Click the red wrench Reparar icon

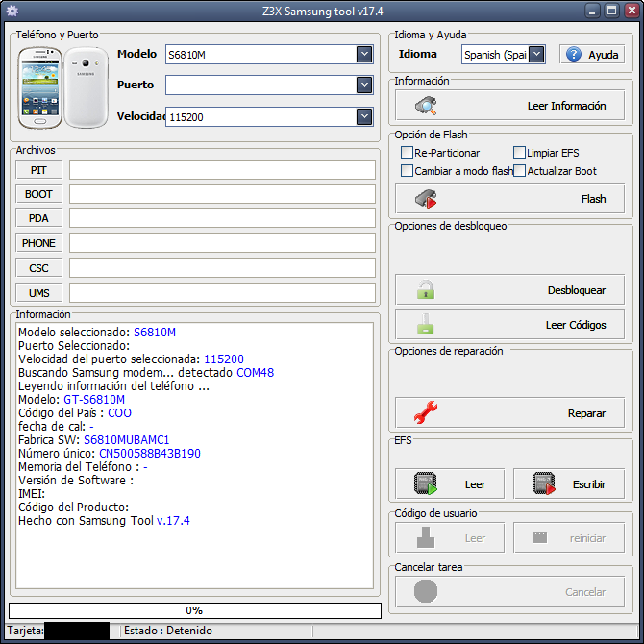tap(425, 413)
